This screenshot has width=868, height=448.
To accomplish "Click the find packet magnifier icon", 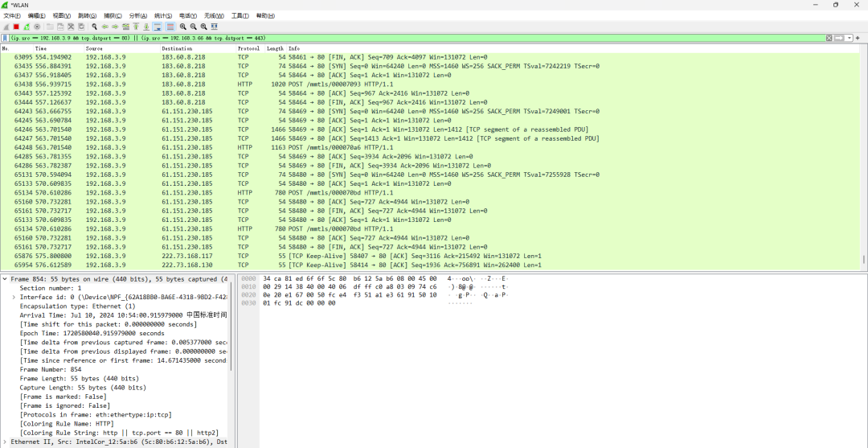I will pyautogui.click(x=95, y=27).
